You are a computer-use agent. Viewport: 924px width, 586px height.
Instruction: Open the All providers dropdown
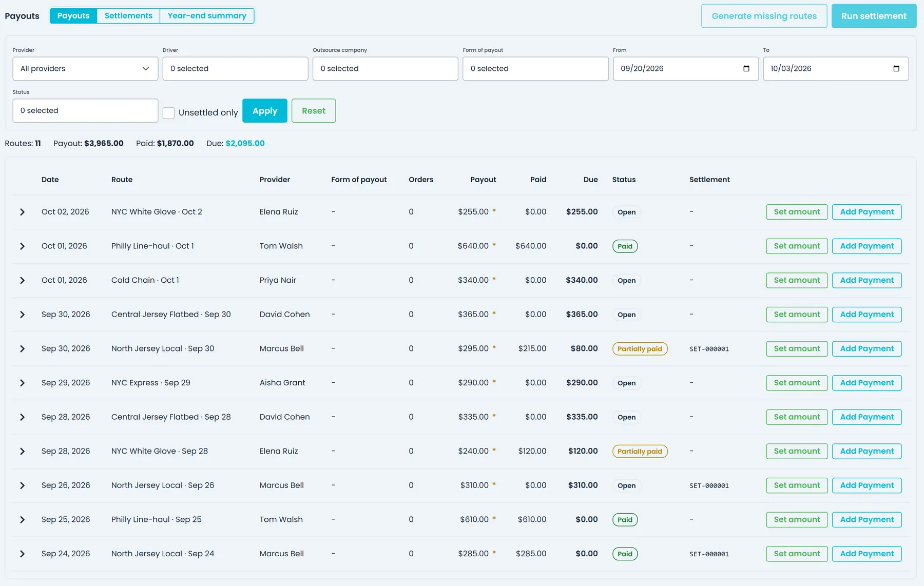(x=85, y=69)
